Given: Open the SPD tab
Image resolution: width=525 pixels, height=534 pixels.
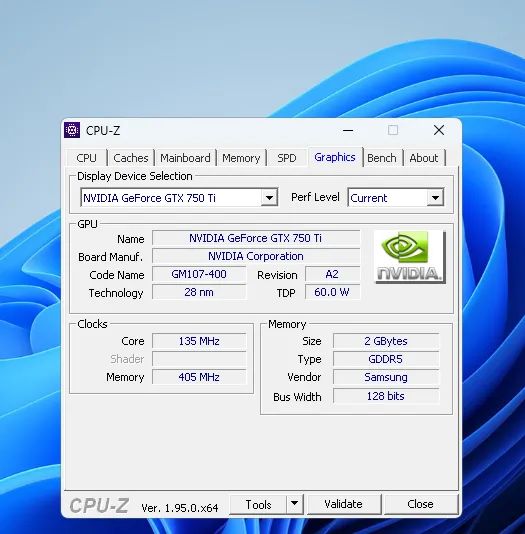Looking at the screenshot, I should coord(287,158).
